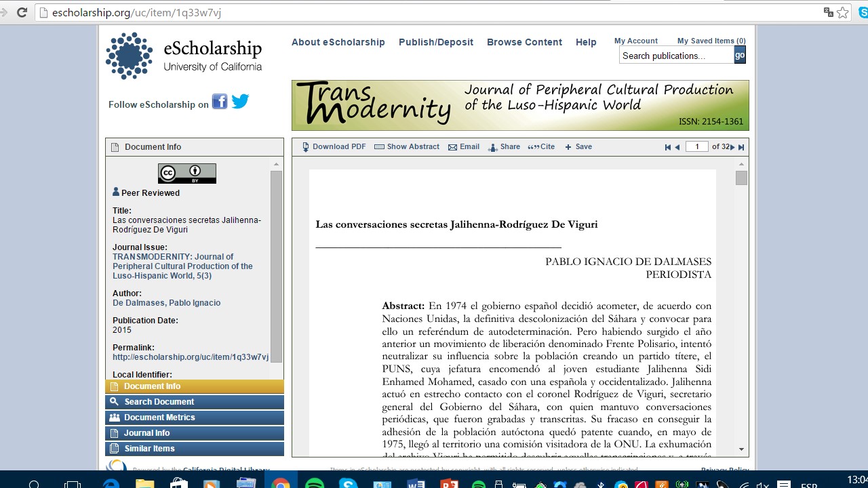Reload the page in Chrome
868x488 pixels.
pos(22,12)
